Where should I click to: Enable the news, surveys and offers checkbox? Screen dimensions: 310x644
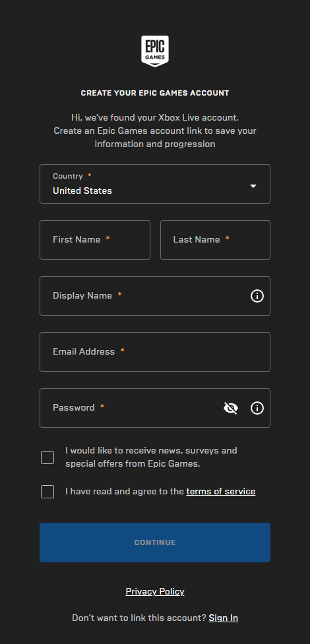[x=47, y=457]
